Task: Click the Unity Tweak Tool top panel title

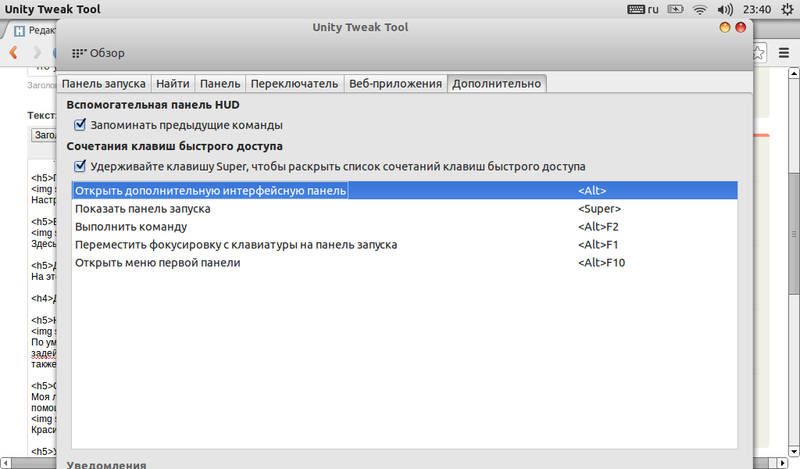Action: point(53,9)
